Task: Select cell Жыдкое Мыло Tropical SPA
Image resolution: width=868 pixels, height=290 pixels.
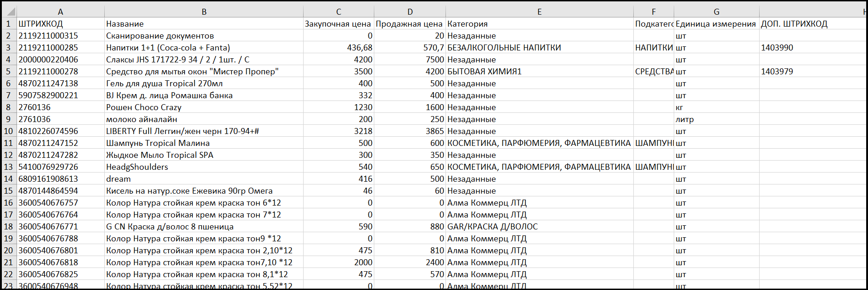Action: pos(204,155)
